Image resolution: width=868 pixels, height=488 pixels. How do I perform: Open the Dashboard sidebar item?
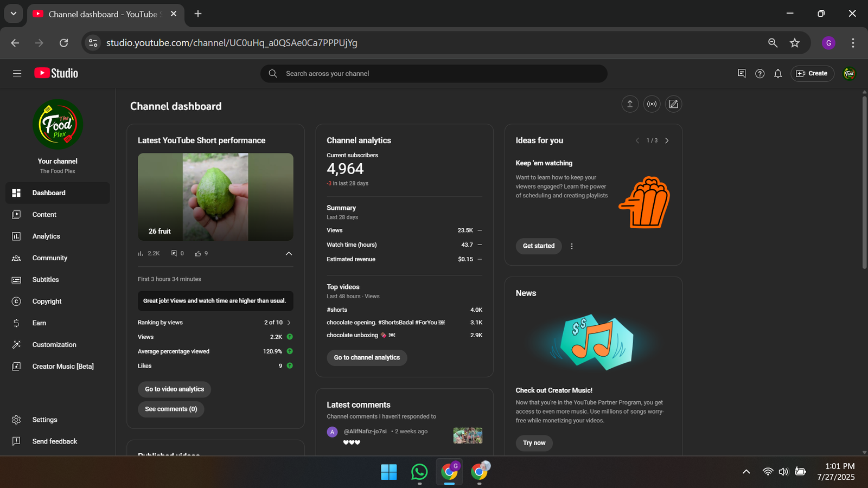[58, 193]
